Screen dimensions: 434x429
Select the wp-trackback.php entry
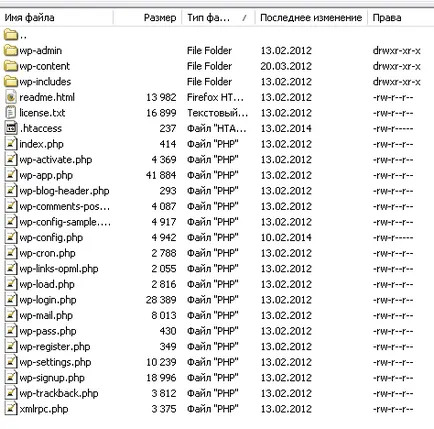[59, 393]
